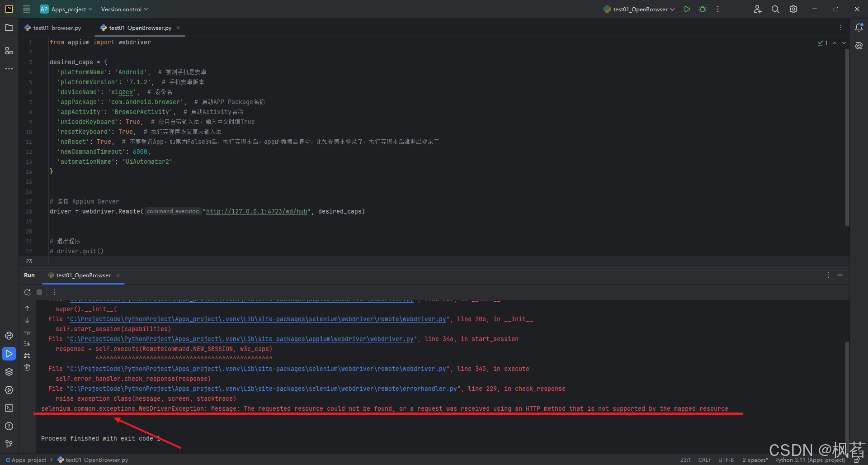The image size is (868, 465).
Task: Open the Python Packages tool window
Action: tap(9, 372)
